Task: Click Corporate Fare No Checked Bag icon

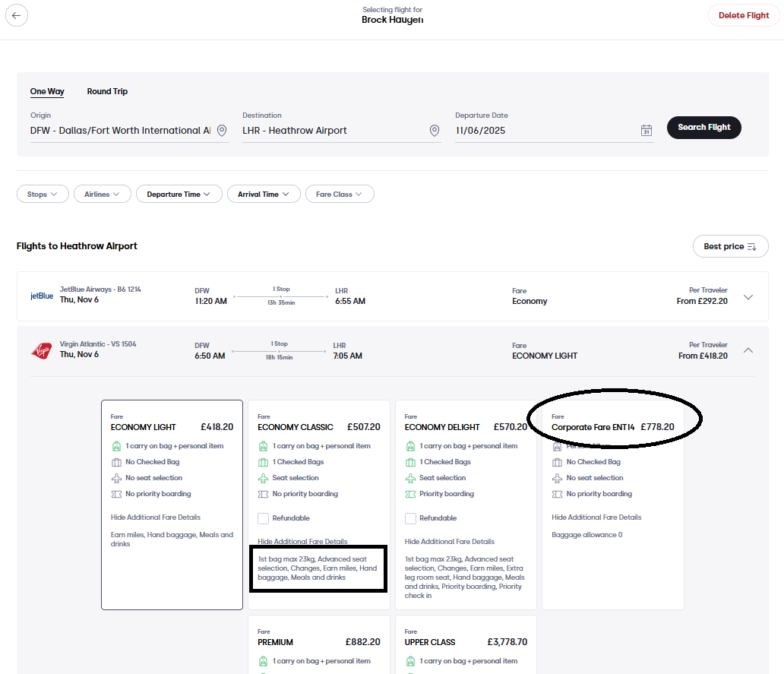Action: coord(557,462)
